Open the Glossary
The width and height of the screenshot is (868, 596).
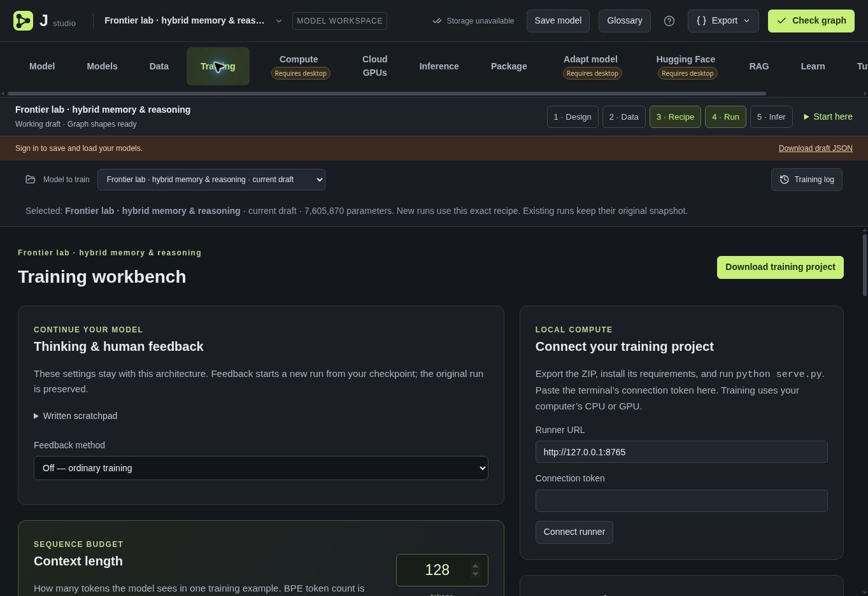[x=625, y=21]
